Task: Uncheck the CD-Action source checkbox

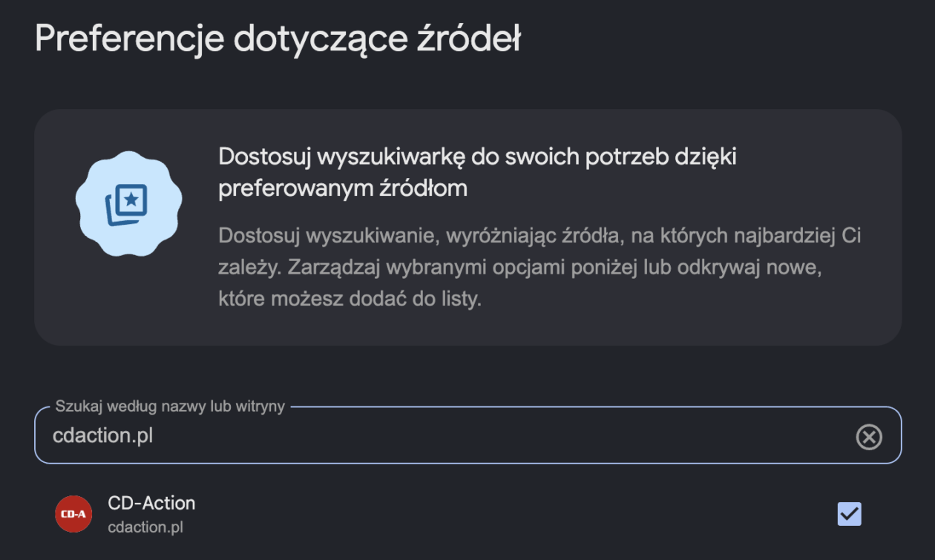Action: [850, 513]
